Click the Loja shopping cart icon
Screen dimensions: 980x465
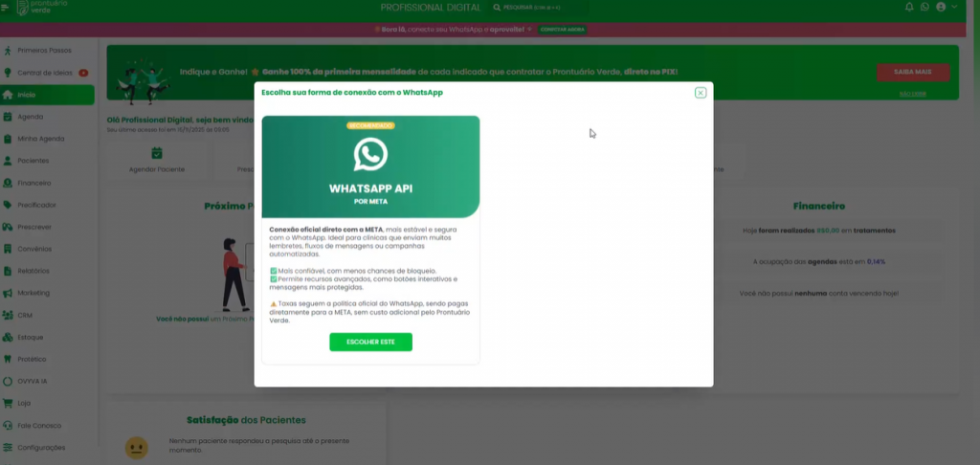point(8,403)
